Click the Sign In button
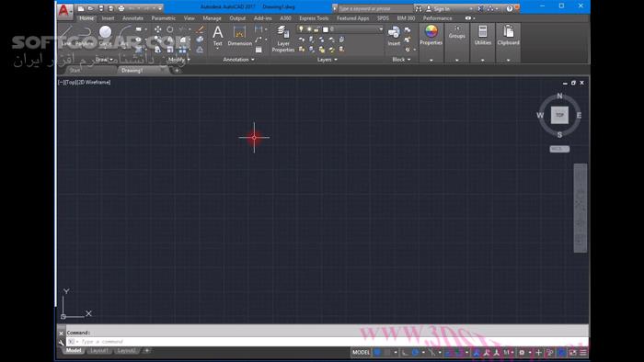Viewport: 644px width, 362px height. pyautogui.click(x=442, y=8)
